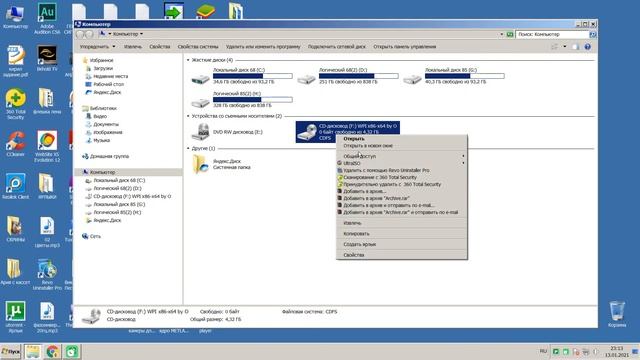Choose Открыть в новом окне menu item
Viewport: 640px width, 360px height.
(402, 146)
